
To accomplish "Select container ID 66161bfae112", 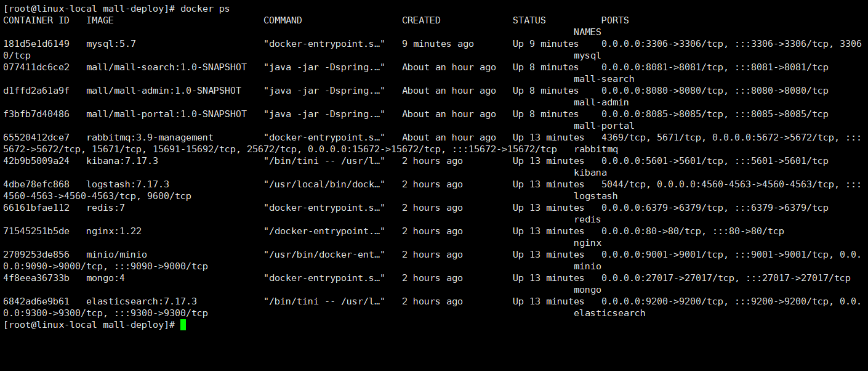I will pos(36,208).
